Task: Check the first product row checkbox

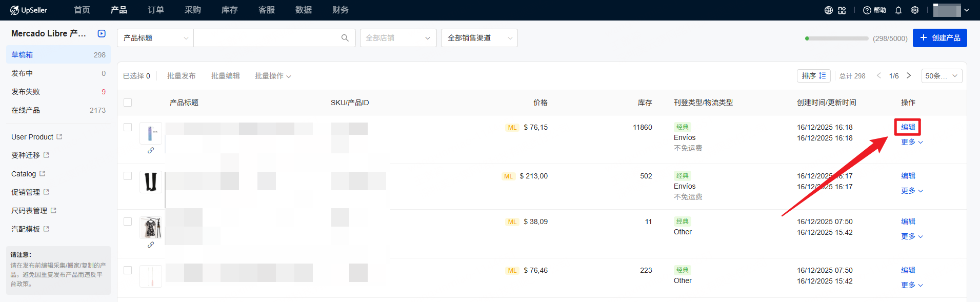Action: click(x=128, y=127)
